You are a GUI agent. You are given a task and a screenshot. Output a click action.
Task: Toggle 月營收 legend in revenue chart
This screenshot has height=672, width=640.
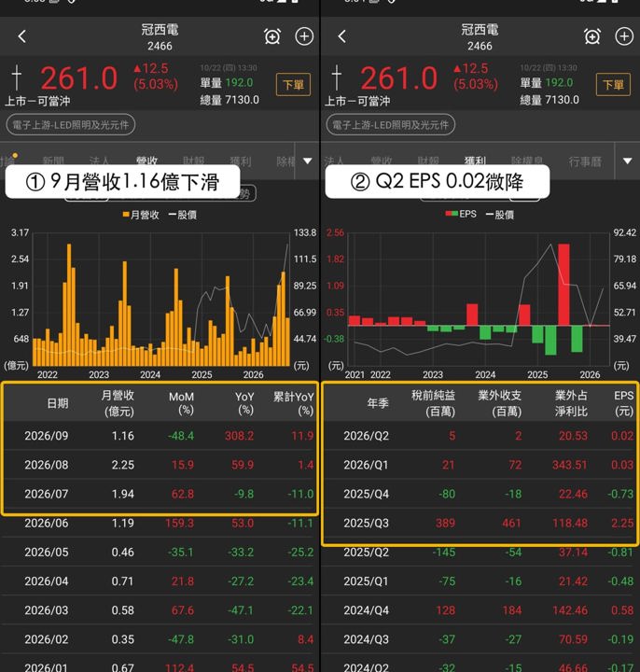pyautogui.click(x=141, y=215)
